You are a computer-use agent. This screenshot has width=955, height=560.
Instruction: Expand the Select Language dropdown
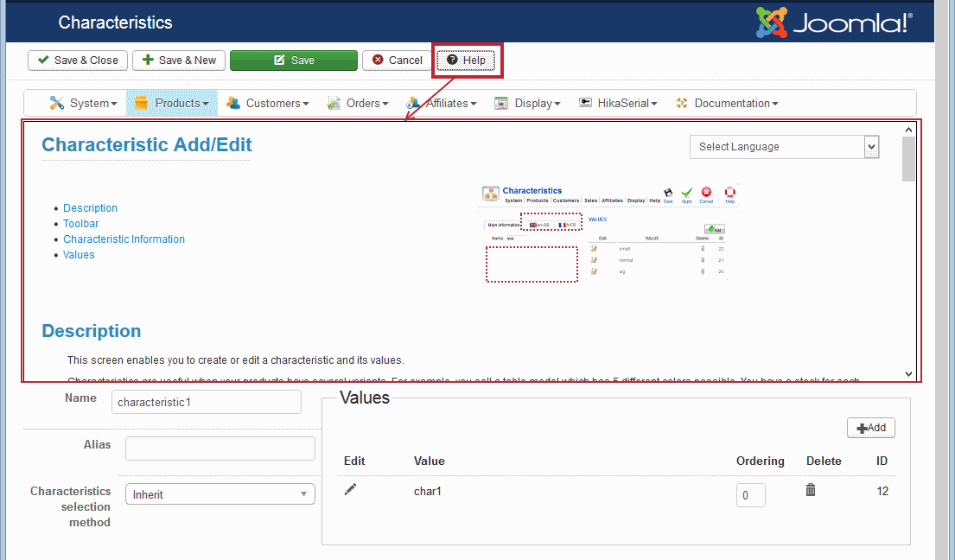pos(785,147)
